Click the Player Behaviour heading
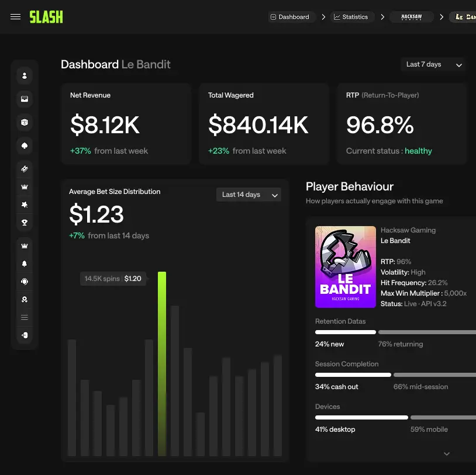The width and height of the screenshot is (476, 475). tap(350, 186)
